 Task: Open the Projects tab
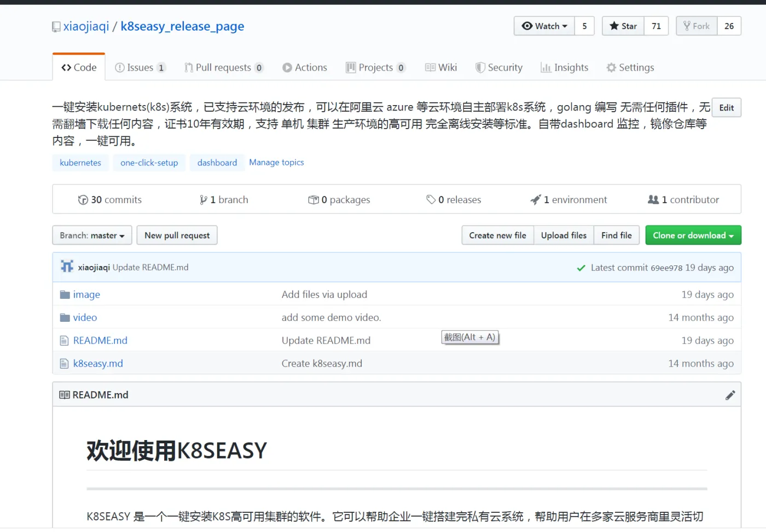coord(376,67)
